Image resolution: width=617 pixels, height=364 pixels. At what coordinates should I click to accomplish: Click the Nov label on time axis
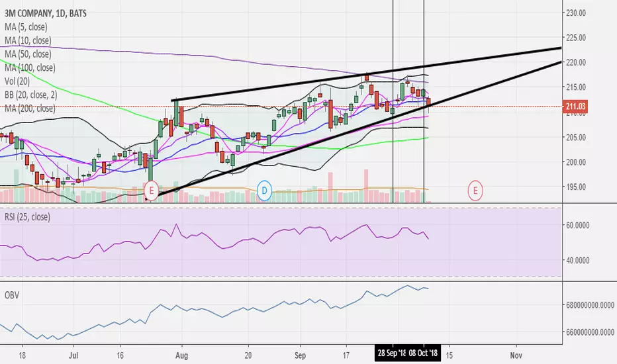pyautogui.click(x=516, y=355)
